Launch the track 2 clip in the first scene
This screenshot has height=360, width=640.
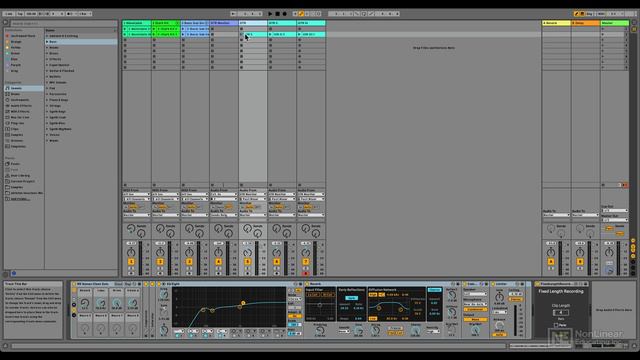(x=154, y=29)
